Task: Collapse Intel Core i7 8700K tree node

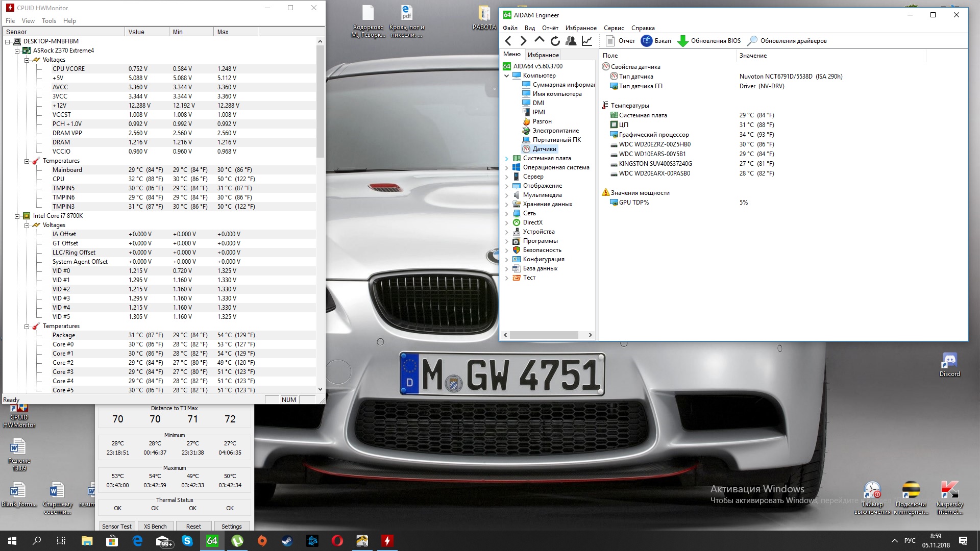Action: (x=17, y=216)
